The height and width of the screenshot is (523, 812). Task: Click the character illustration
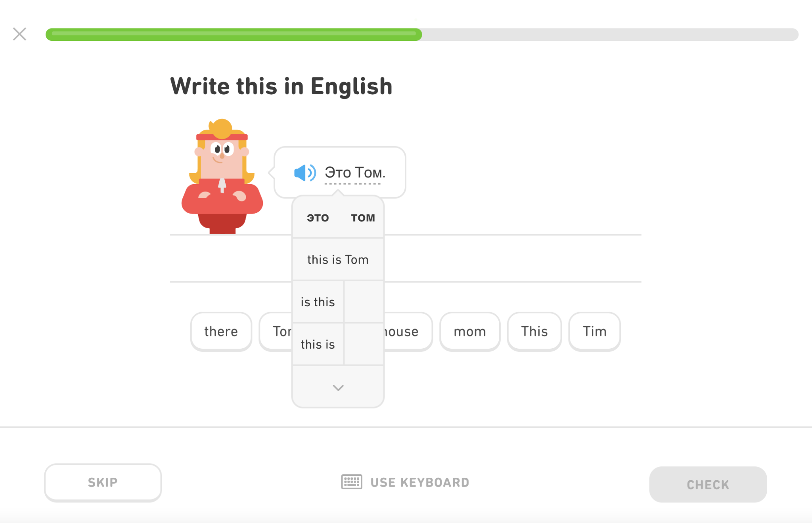pyautogui.click(x=222, y=176)
